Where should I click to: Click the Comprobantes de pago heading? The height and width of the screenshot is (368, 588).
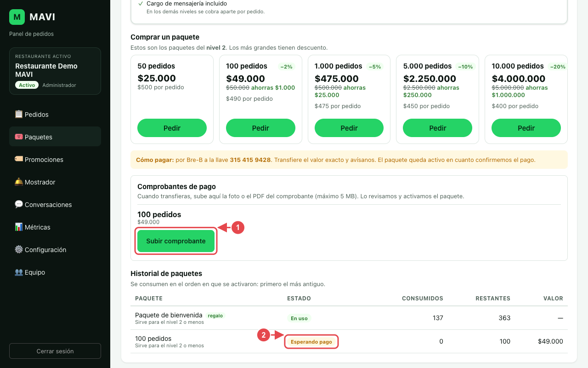click(176, 187)
